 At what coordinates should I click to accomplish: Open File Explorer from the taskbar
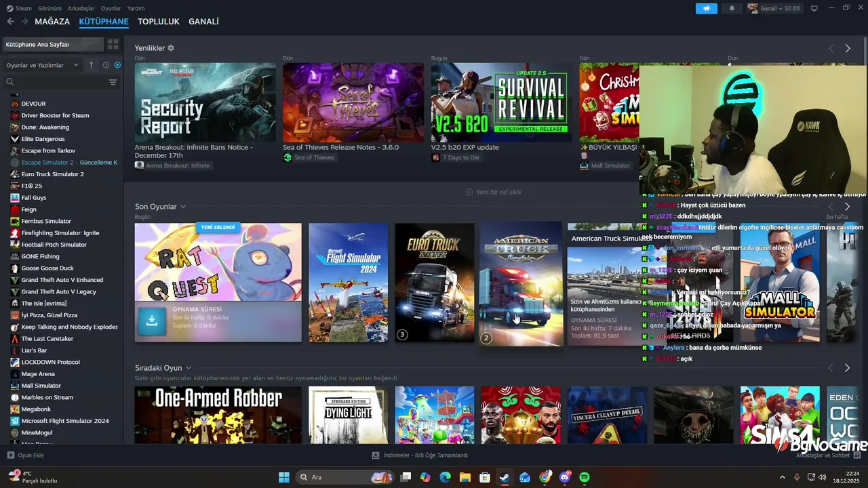click(465, 477)
